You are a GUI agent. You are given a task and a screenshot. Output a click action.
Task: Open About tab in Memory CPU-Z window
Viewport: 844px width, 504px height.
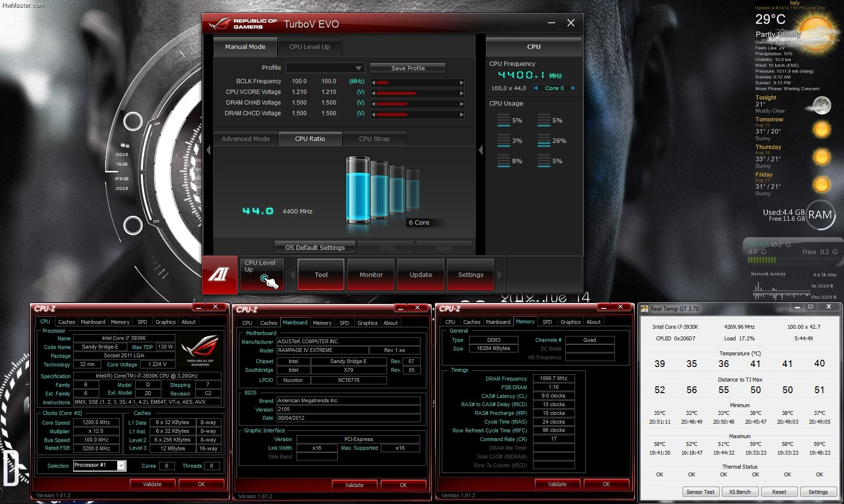tap(594, 322)
